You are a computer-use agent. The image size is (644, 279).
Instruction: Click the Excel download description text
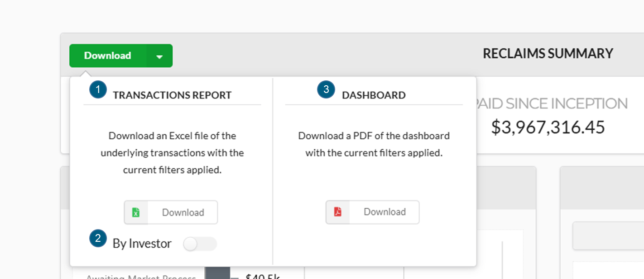[x=172, y=153]
